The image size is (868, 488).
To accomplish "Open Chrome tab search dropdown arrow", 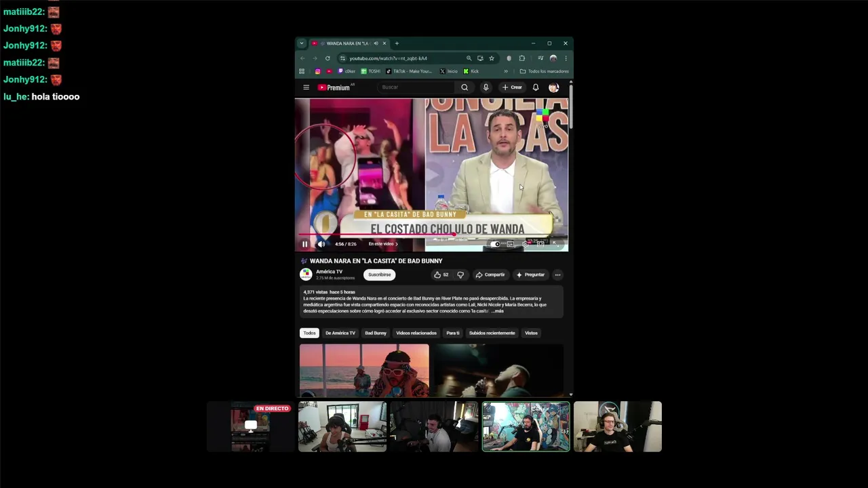I will pyautogui.click(x=302, y=43).
